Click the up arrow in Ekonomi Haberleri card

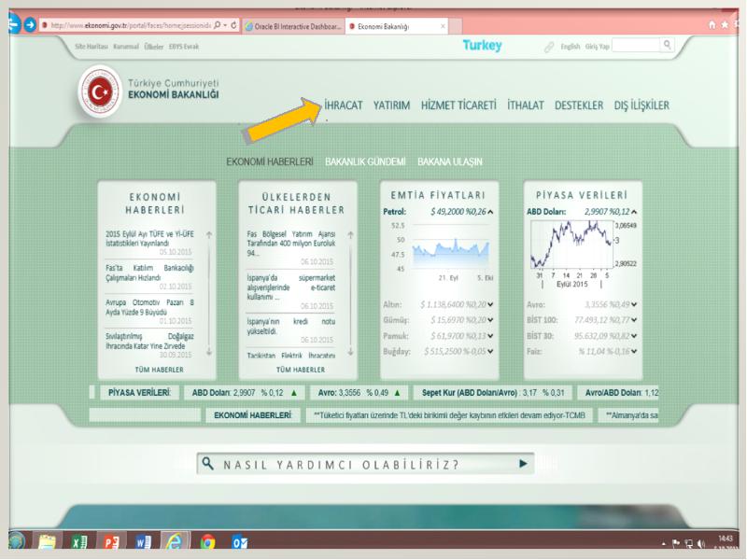tap(209, 235)
